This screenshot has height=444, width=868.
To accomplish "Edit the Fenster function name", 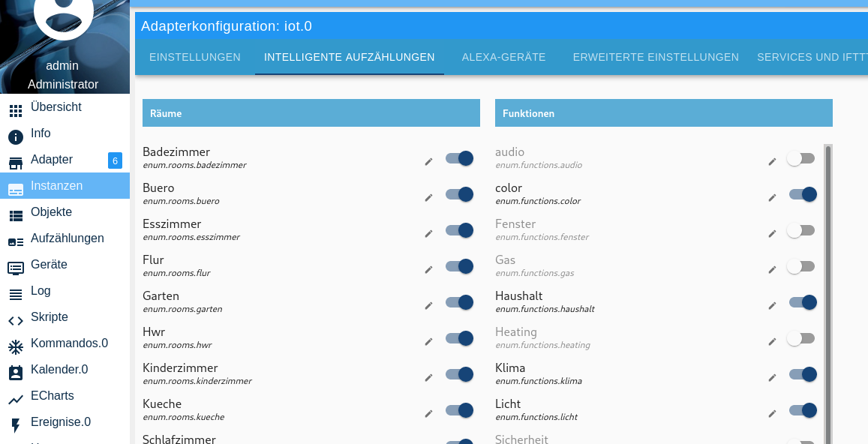I will [772, 234].
